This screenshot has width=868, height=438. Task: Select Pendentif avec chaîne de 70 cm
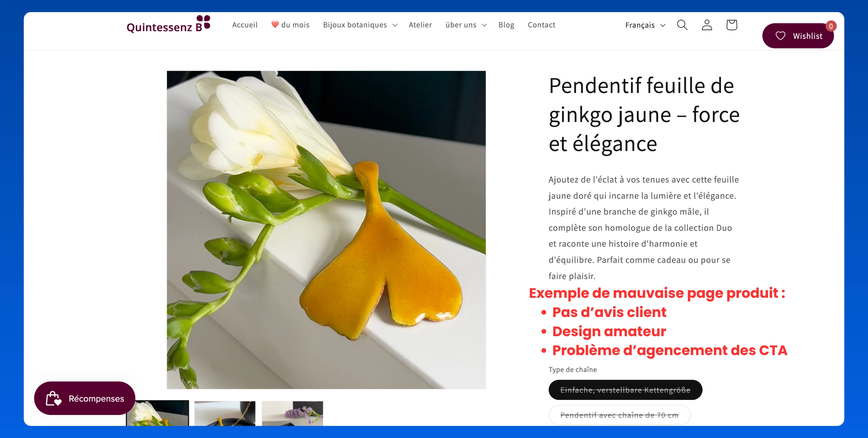coord(619,415)
